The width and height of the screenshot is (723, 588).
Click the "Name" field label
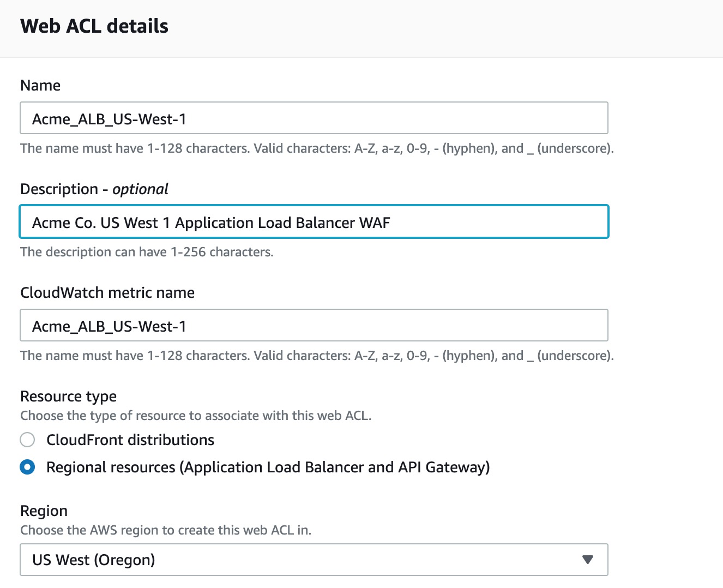coord(40,85)
